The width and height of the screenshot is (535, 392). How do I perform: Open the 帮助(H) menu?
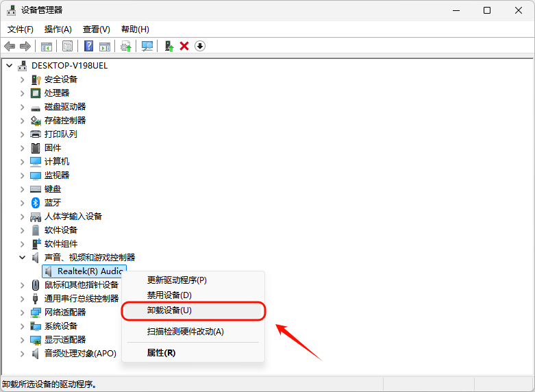pyautogui.click(x=135, y=29)
